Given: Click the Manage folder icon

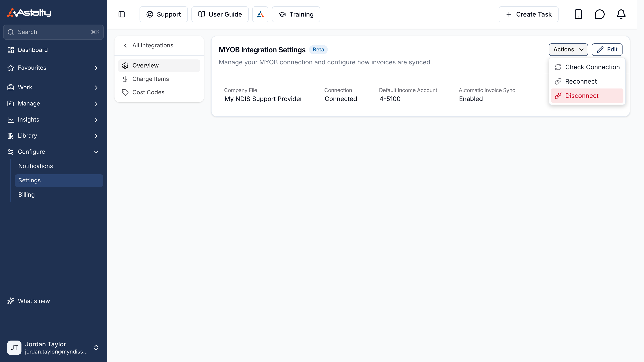Looking at the screenshot, I should (11, 103).
